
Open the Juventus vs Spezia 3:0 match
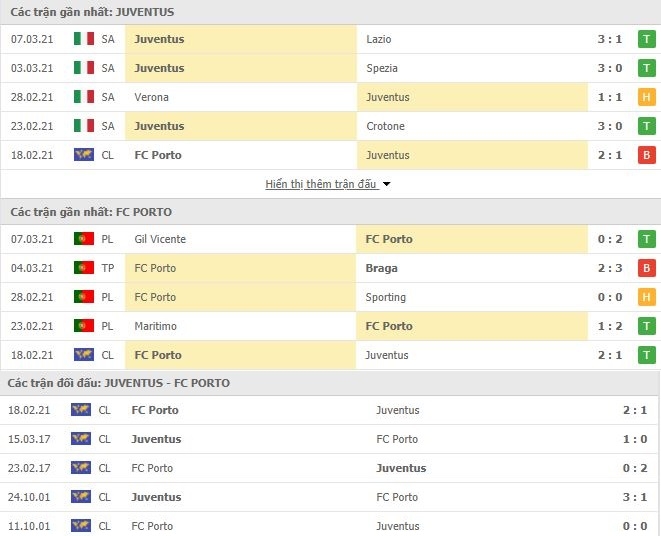point(330,68)
